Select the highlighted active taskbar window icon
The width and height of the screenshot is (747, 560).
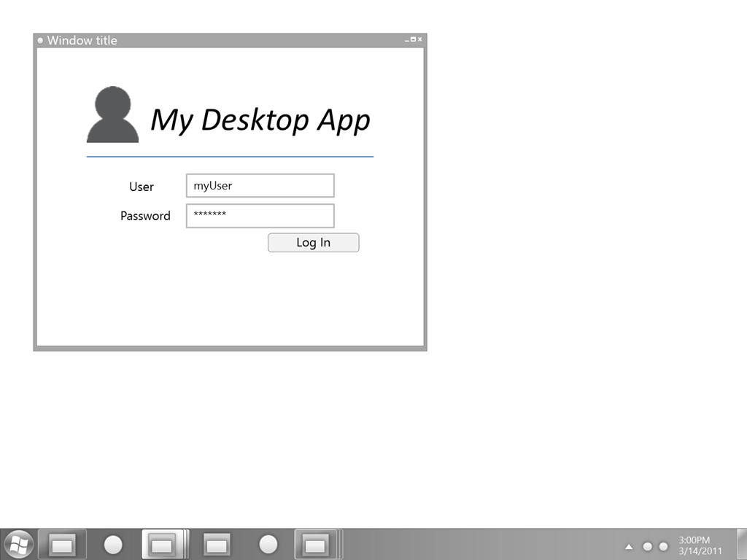161,545
